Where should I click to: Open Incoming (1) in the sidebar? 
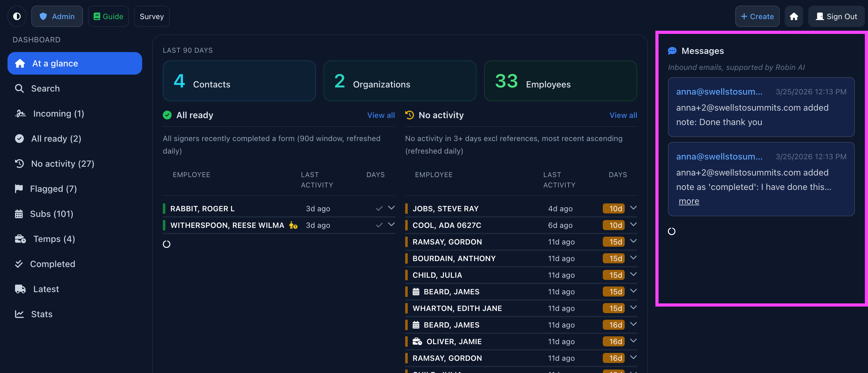pos(58,114)
